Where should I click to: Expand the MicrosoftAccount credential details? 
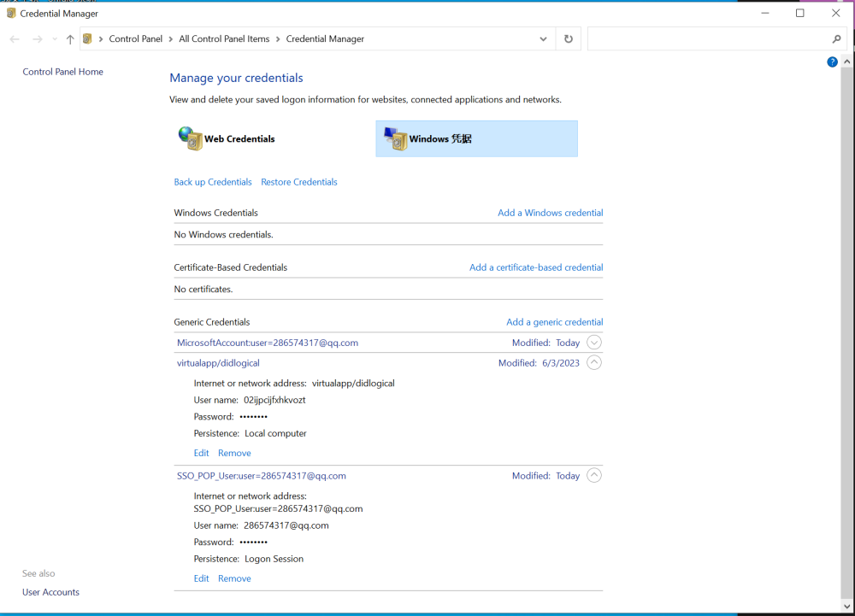tap(594, 343)
